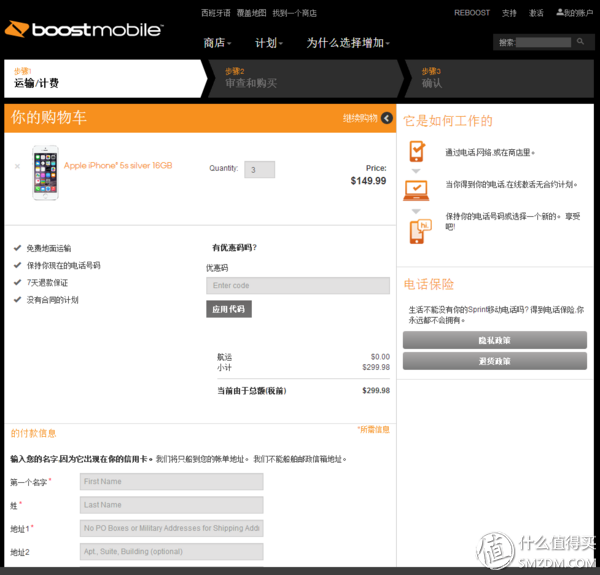Open the 激活 activate link
The width and height of the screenshot is (600, 575).
pos(536,13)
